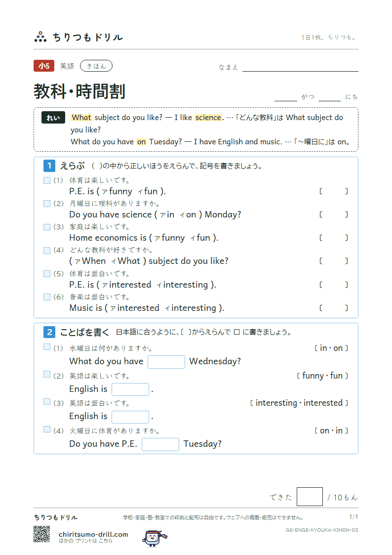The image size is (392, 555).
Task: Click the / 10 もん score total
Action: pyautogui.click(x=343, y=497)
